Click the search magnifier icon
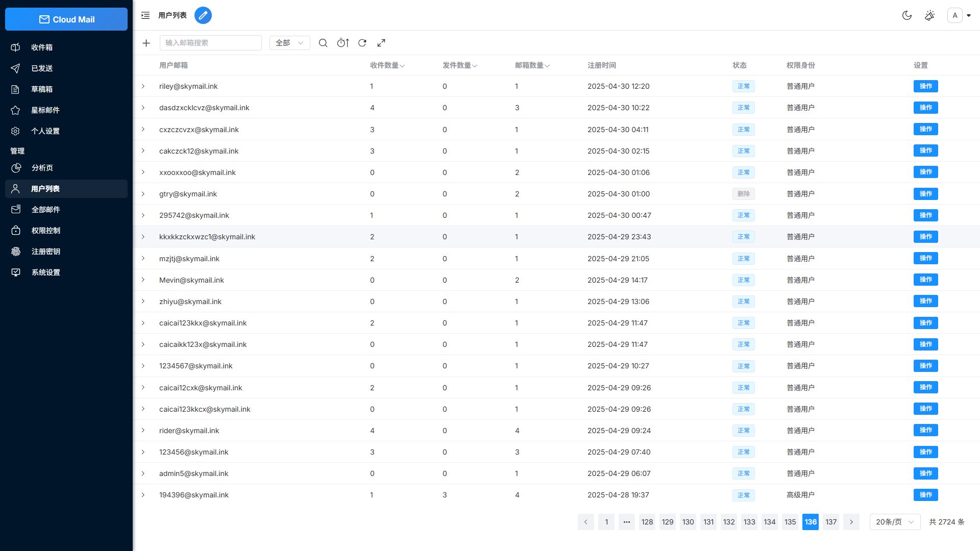 point(323,43)
